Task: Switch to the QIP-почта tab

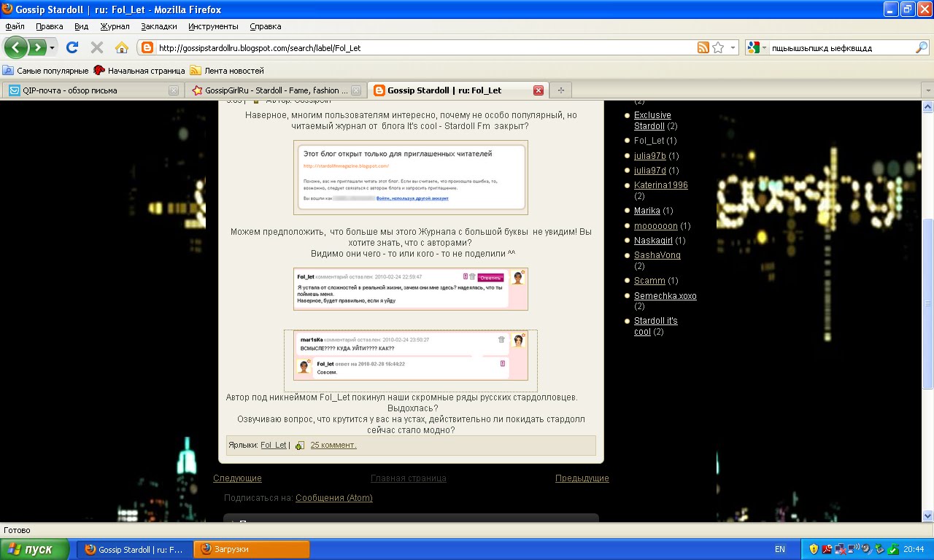Action: 92,90
